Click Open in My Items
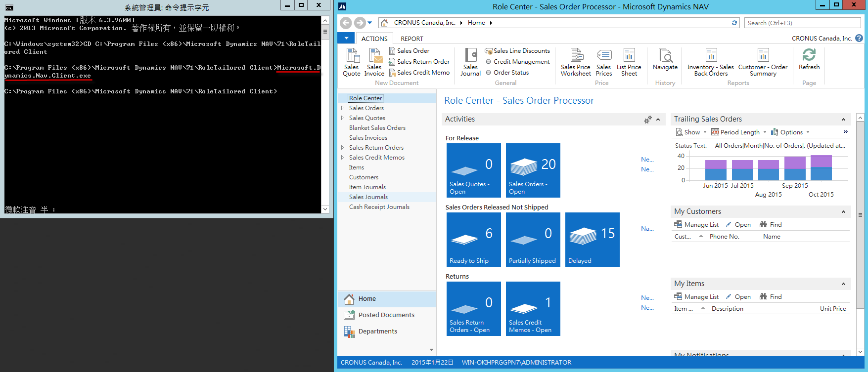The height and width of the screenshot is (372, 868). 738,296
